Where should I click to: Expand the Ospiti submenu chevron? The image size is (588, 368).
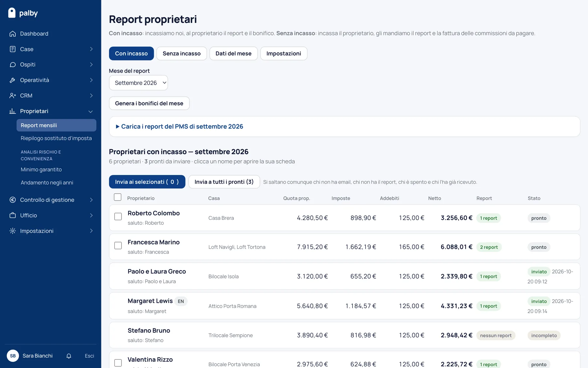(x=91, y=64)
